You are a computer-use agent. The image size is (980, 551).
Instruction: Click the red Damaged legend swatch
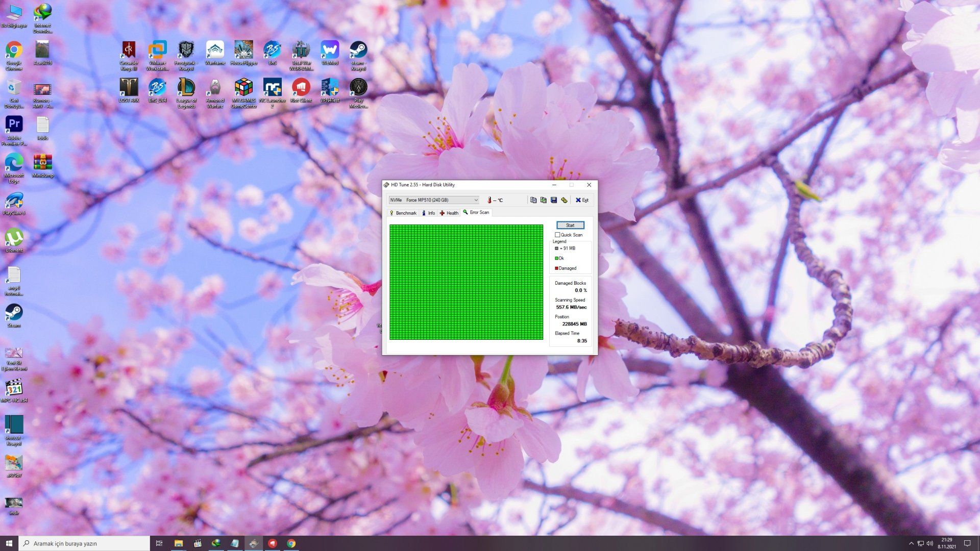click(x=556, y=268)
